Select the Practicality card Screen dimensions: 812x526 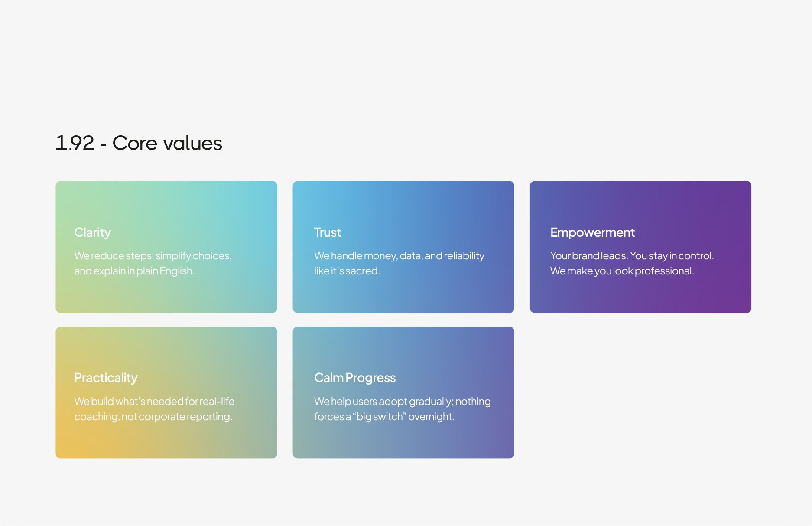pyautogui.click(x=166, y=392)
